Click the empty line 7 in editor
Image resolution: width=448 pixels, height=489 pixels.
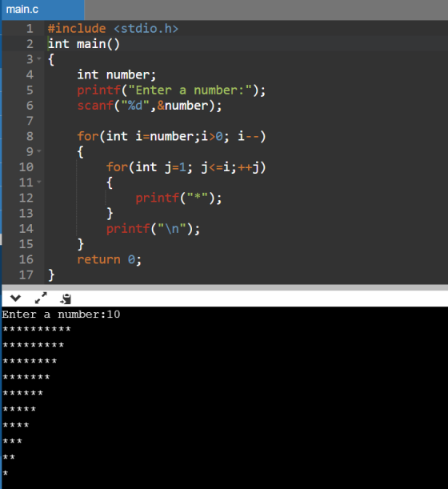point(246,121)
